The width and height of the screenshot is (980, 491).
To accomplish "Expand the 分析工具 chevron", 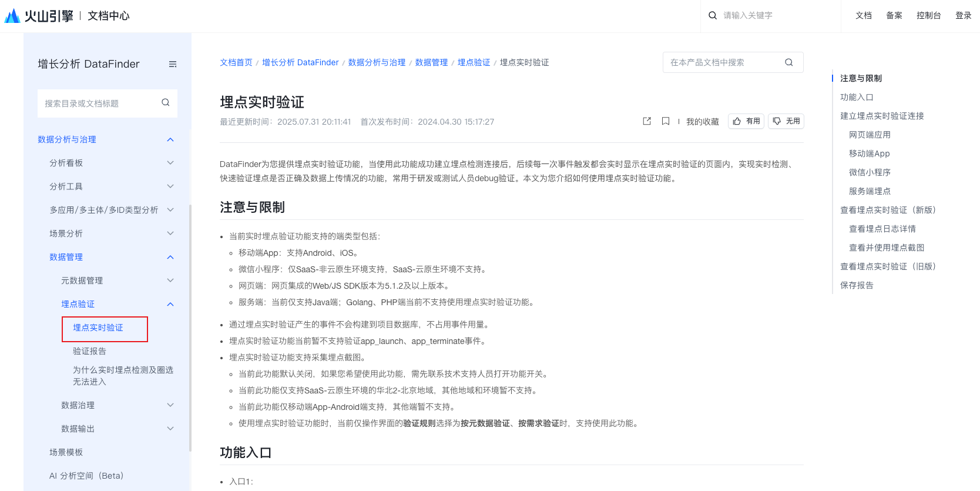I will [x=170, y=186].
